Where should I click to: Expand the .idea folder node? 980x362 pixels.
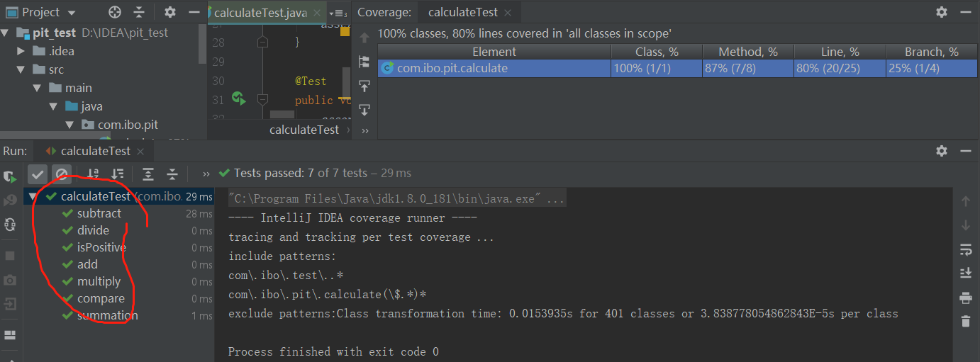tap(21, 51)
